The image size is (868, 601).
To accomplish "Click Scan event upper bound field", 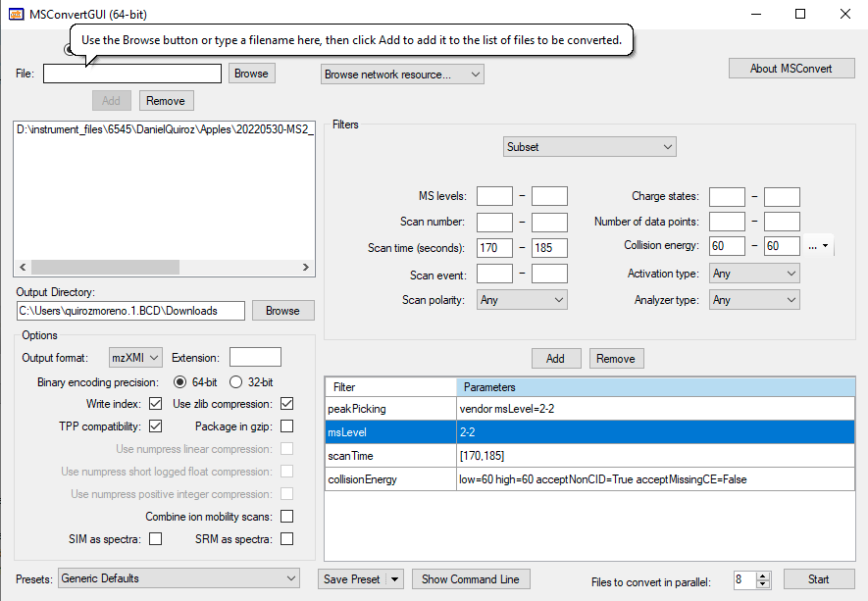I will (x=549, y=274).
